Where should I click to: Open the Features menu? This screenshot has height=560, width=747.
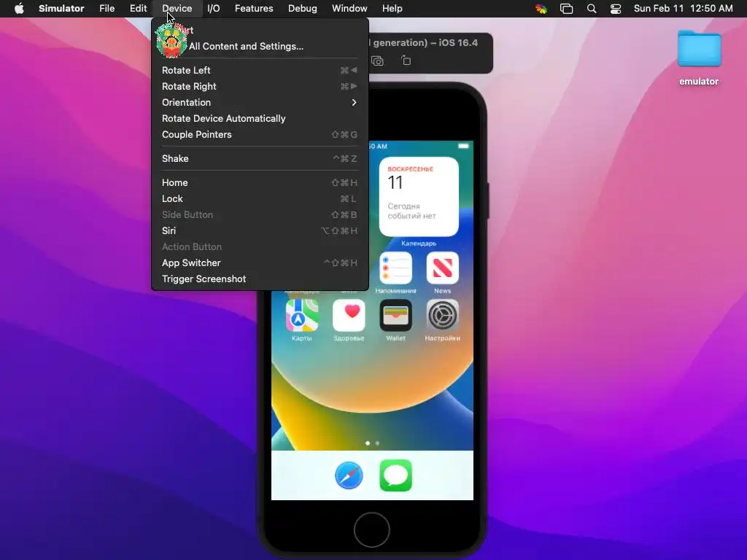(254, 9)
